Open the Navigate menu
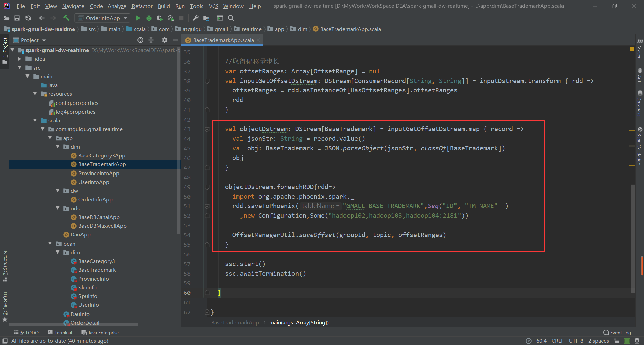Screen dimensions: 644x345 click(73, 6)
